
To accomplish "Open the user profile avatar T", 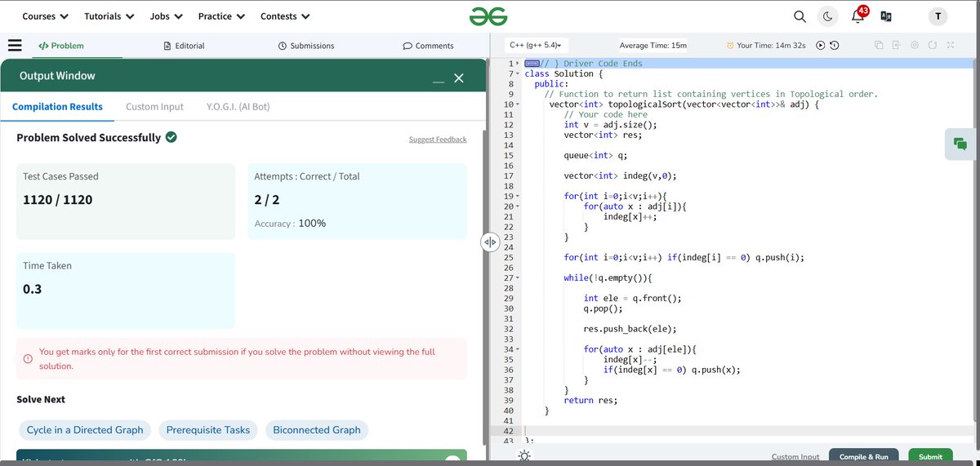I will pyautogui.click(x=938, y=16).
